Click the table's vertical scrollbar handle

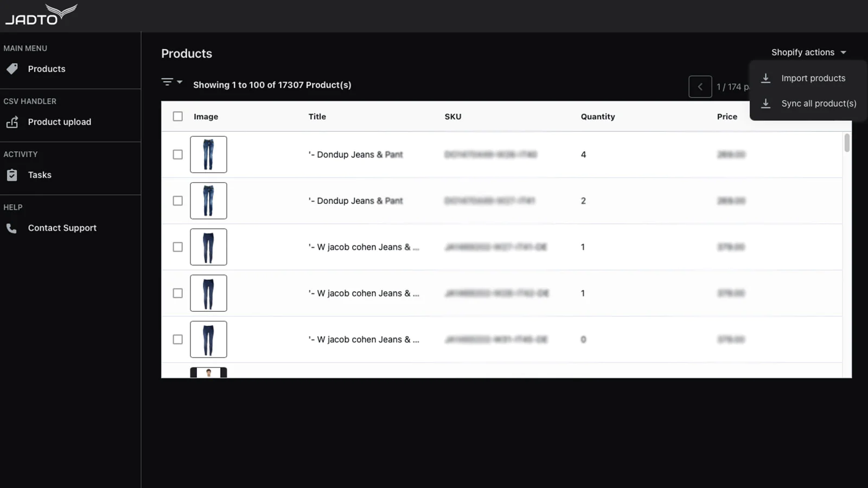[847, 143]
